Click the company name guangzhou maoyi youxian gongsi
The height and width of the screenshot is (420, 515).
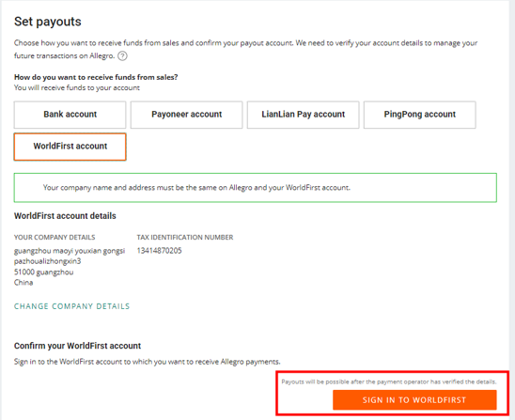[x=70, y=251]
